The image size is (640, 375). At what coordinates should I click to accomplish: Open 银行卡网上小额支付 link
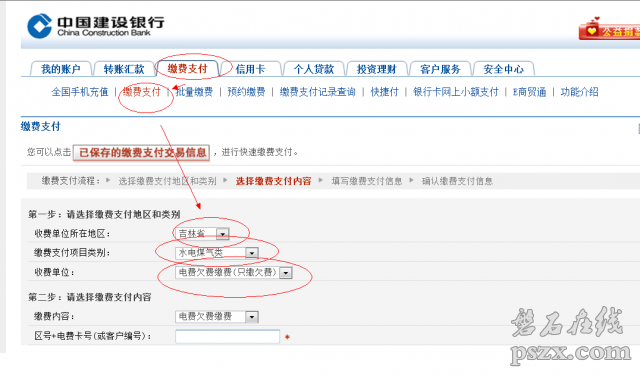[456, 92]
